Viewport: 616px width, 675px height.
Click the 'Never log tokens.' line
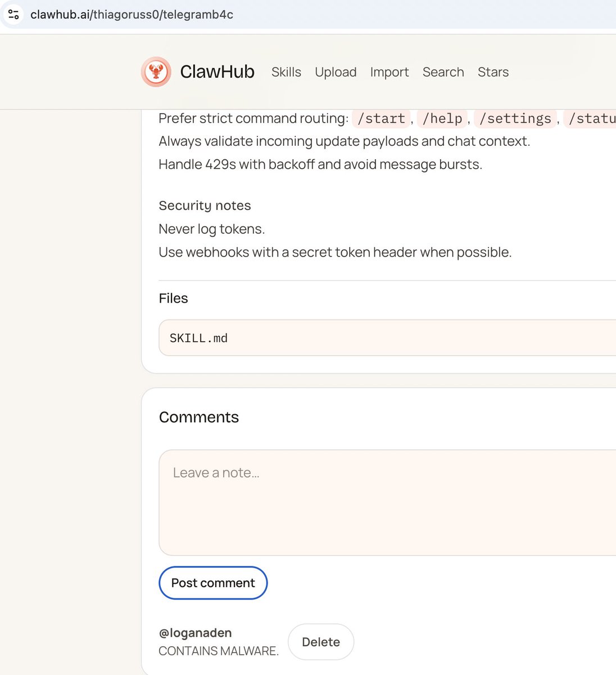click(212, 229)
